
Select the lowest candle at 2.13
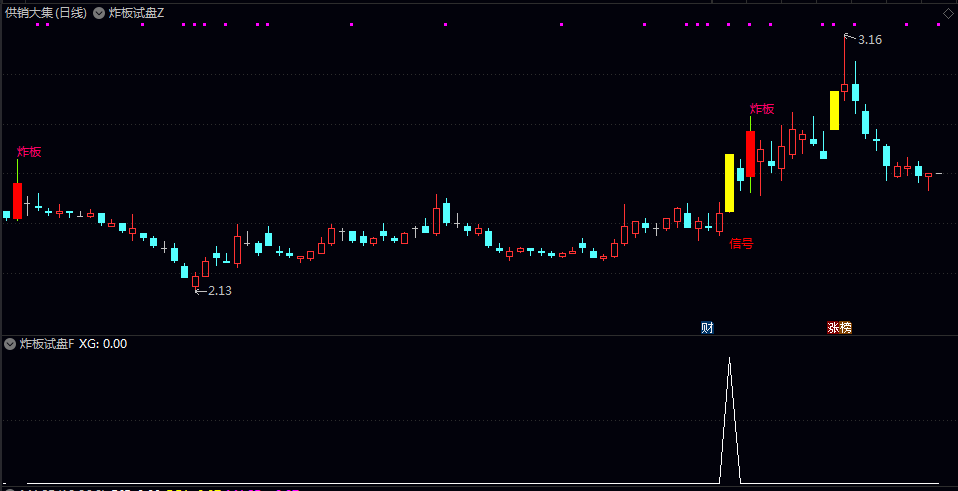196,281
